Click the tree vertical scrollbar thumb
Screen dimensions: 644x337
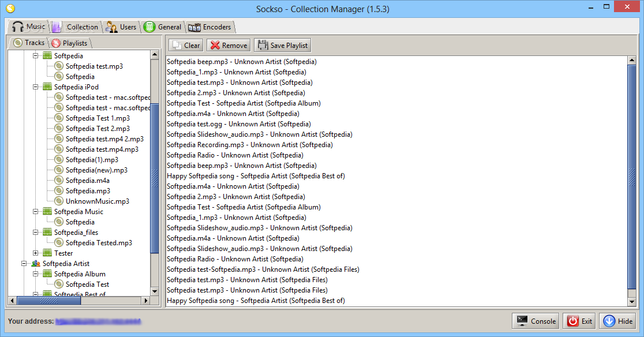pyautogui.click(x=155, y=178)
